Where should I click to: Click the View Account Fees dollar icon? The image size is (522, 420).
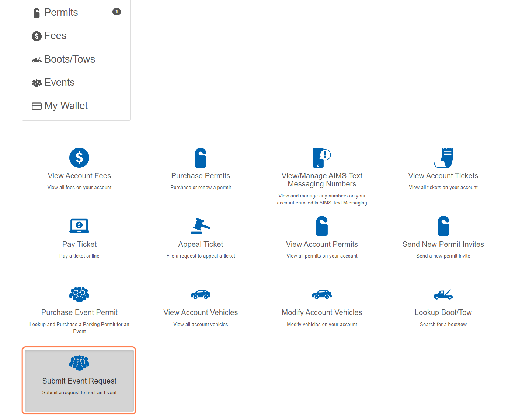click(79, 158)
